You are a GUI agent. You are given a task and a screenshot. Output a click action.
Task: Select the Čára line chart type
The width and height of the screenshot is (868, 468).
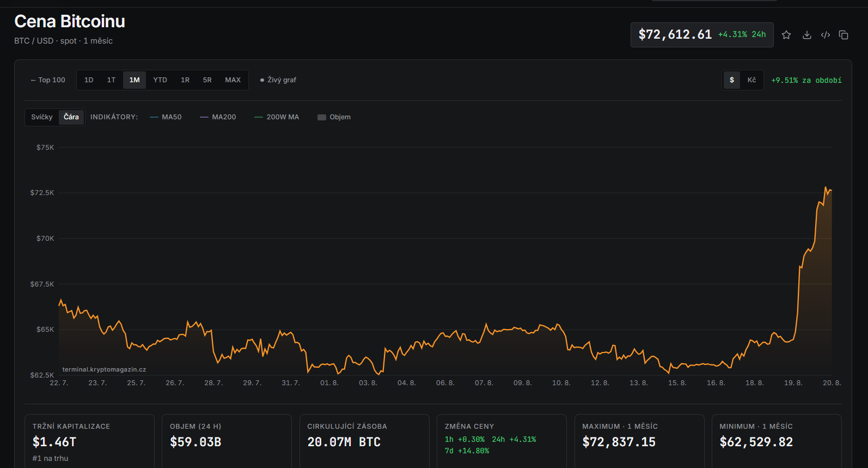(71, 117)
